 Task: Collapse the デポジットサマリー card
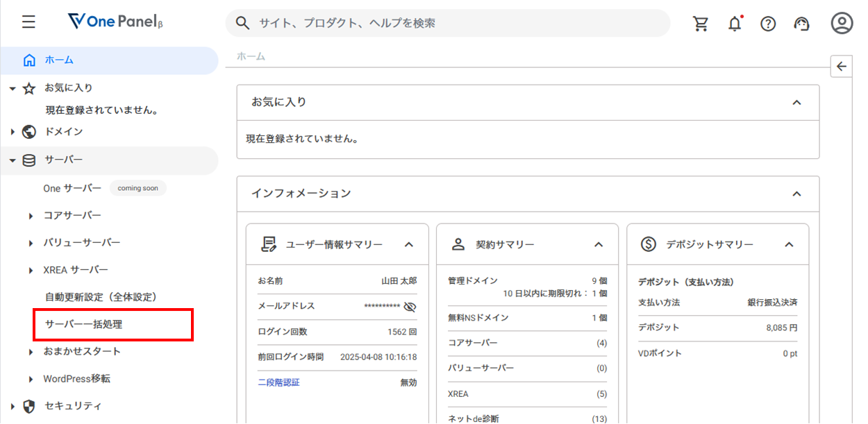point(789,244)
